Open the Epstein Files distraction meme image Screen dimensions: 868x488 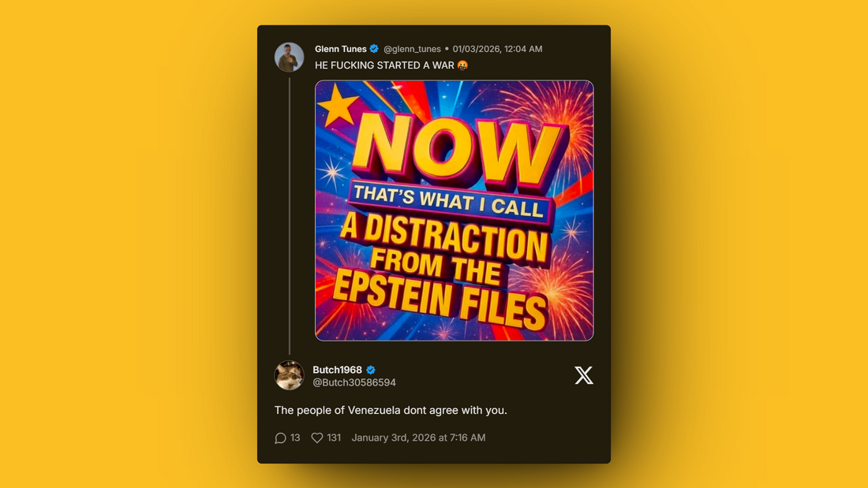pyautogui.click(x=454, y=210)
